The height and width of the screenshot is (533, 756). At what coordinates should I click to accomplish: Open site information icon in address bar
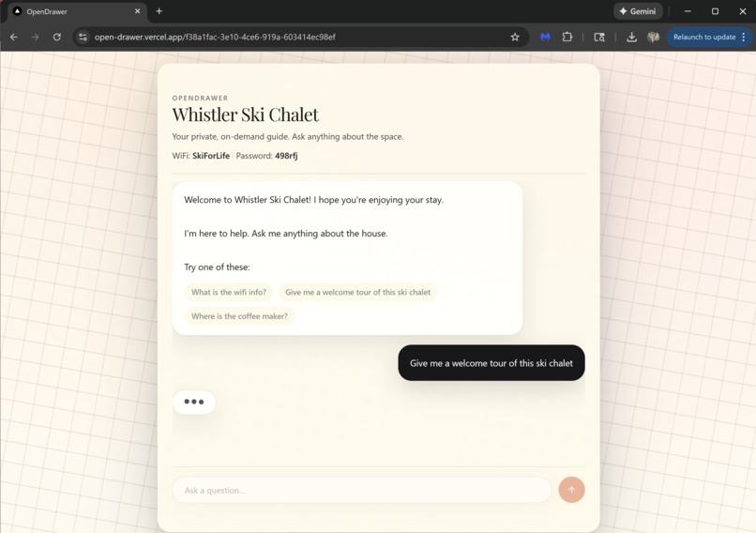tap(83, 38)
